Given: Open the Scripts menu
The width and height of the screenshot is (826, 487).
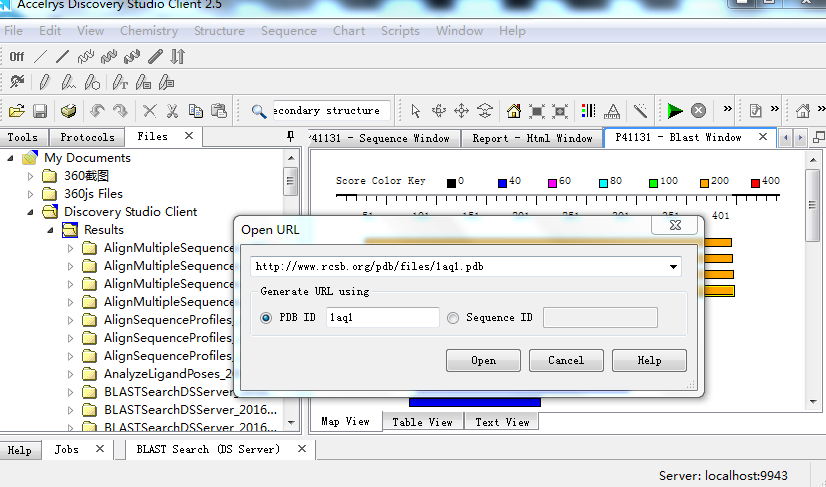Looking at the screenshot, I should coord(400,31).
